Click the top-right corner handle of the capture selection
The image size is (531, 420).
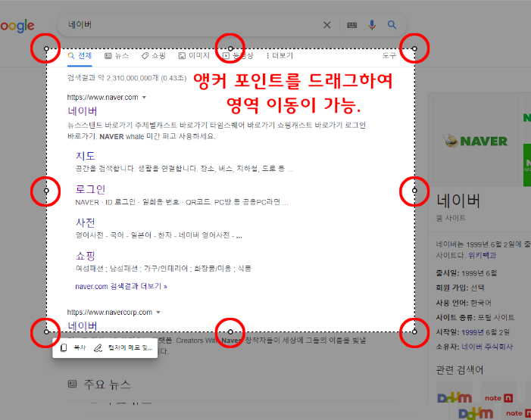pos(414,48)
